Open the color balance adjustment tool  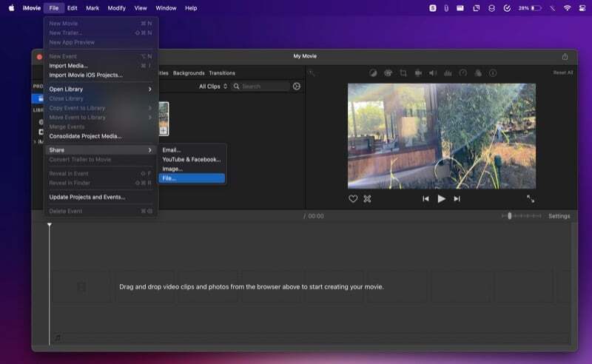coord(373,73)
